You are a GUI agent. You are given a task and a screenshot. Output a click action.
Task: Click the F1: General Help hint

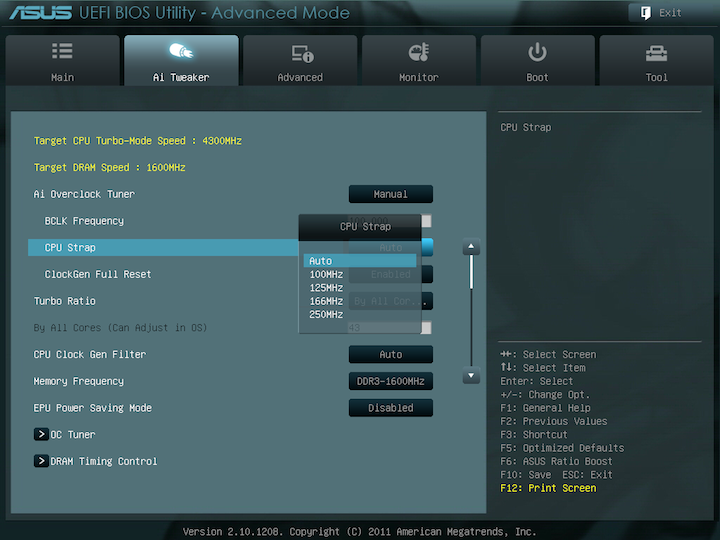tap(546, 408)
